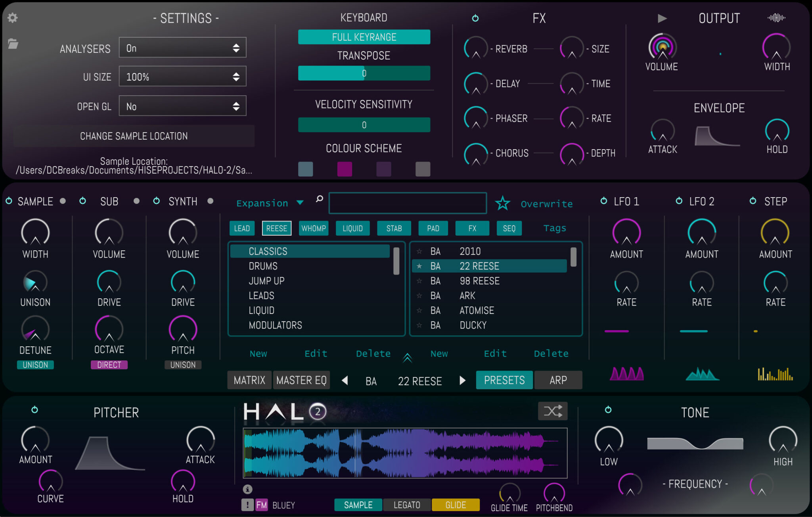Image resolution: width=812 pixels, height=517 pixels.
Task: Click the shuffle randomize icon above the waveform
Action: click(553, 411)
